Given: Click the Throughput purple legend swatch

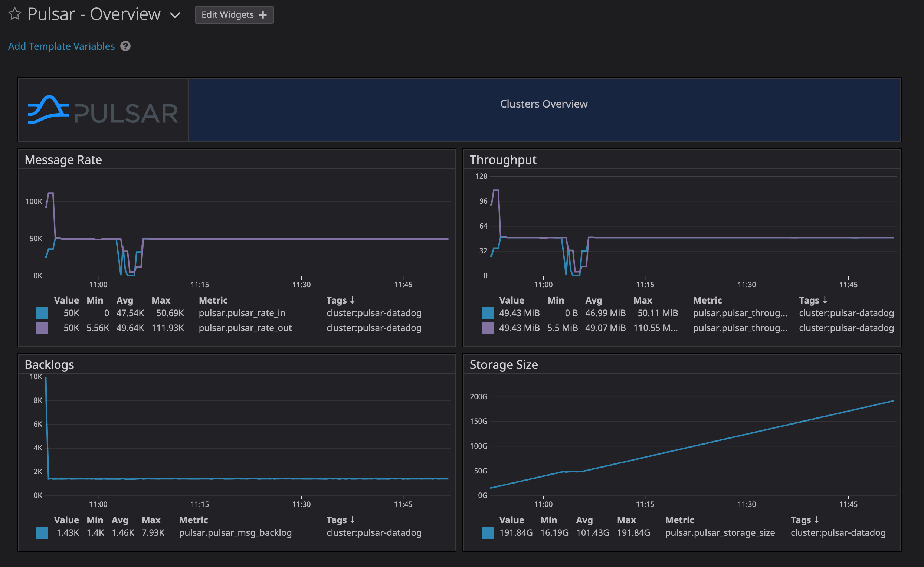Looking at the screenshot, I should coord(487,328).
